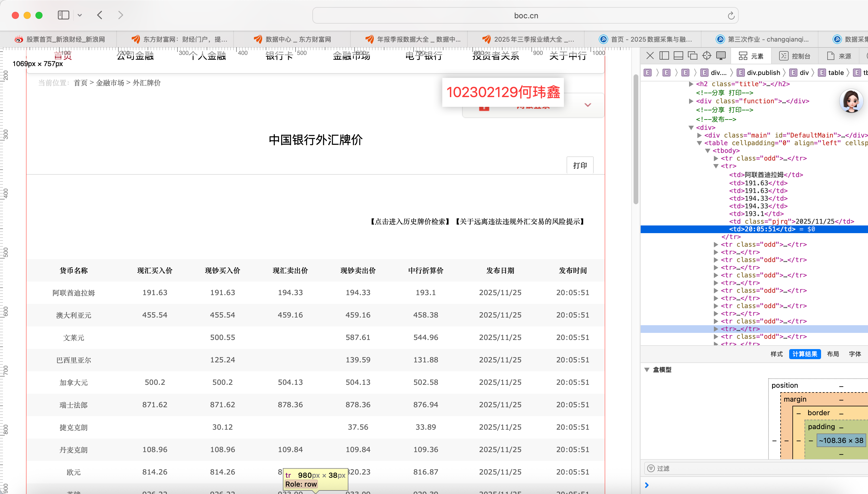Open the 控制台 console tab

pos(795,56)
